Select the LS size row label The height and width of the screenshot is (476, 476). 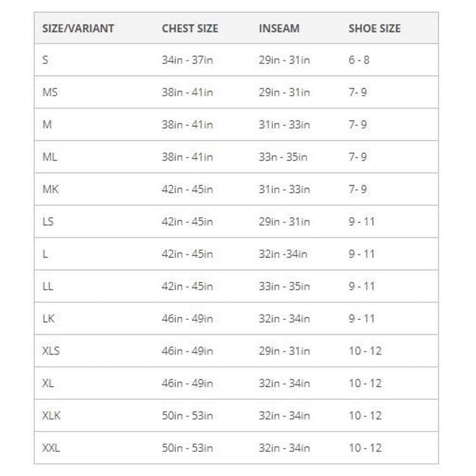pyautogui.click(x=48, y=221)
